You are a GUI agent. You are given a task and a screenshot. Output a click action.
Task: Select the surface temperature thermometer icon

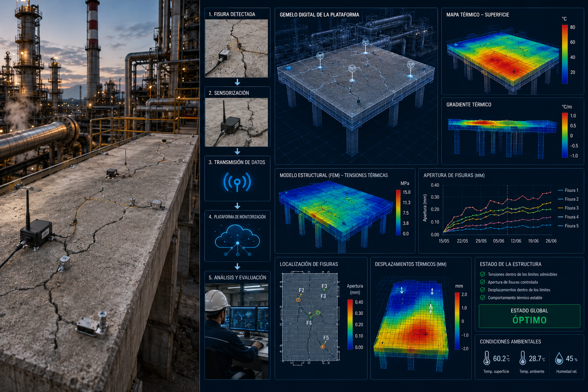486,358
